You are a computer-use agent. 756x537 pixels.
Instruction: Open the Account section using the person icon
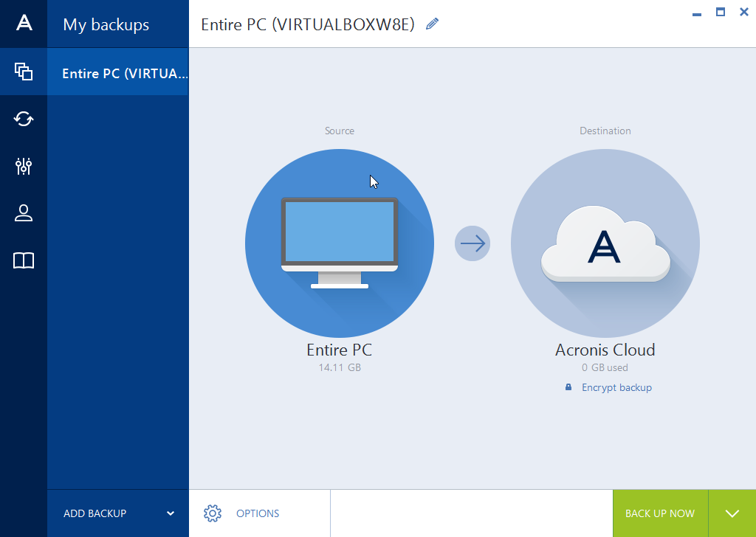[23, 213]
